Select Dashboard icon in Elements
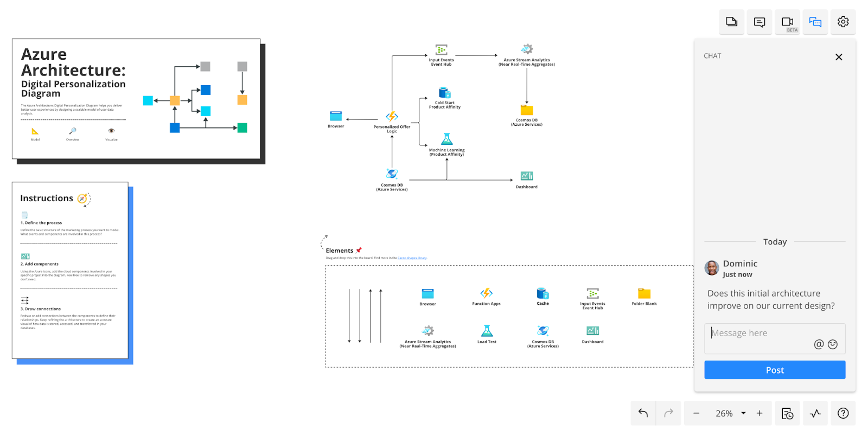868x436 pixels. coord(592,331)
